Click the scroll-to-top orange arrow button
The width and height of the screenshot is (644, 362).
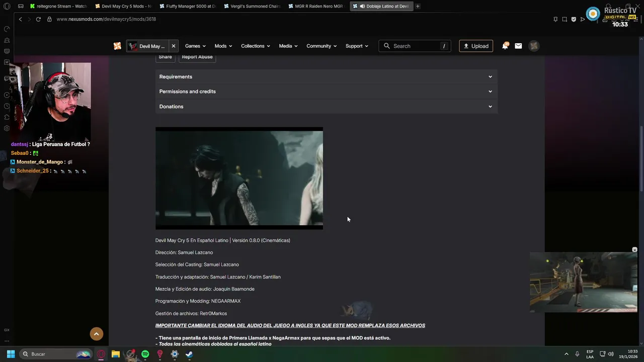[x=97, y=334]
